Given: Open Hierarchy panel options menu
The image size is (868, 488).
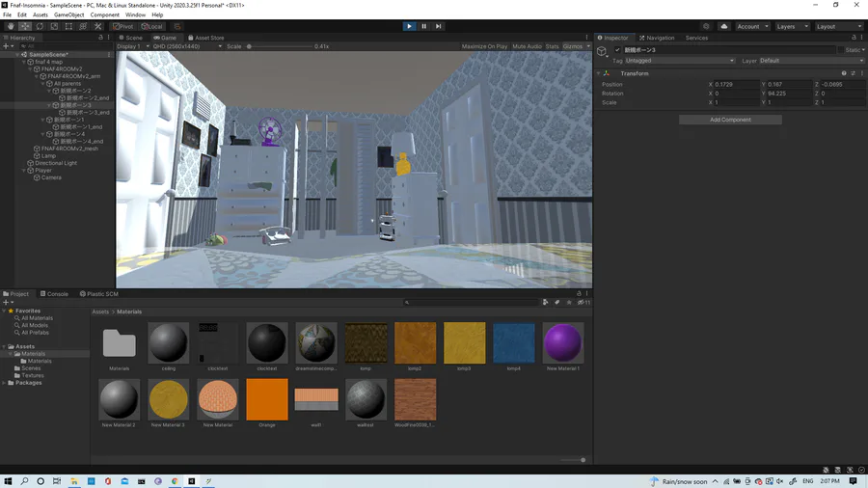Looking at the screenshot, I should (x=108, y=38).
